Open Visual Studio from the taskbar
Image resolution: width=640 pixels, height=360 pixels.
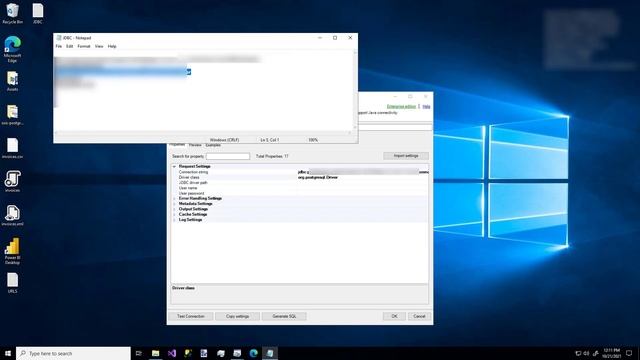coord(172,353)
